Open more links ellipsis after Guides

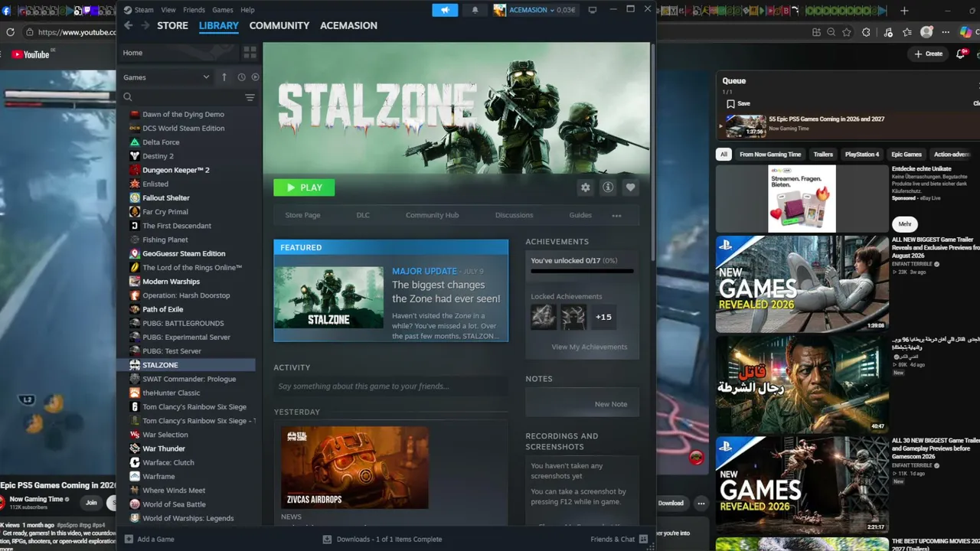[x=616, y=216]
